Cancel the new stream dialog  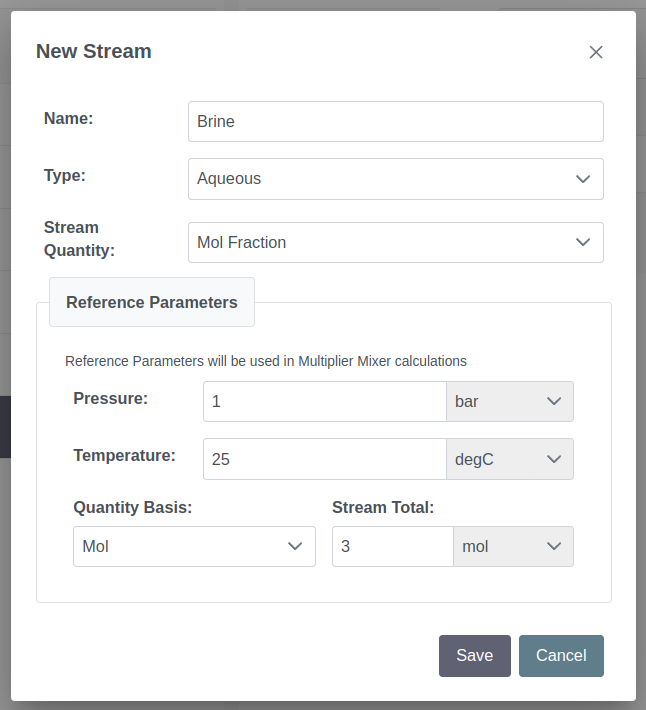pyautogui.click(x=561, y=656)
